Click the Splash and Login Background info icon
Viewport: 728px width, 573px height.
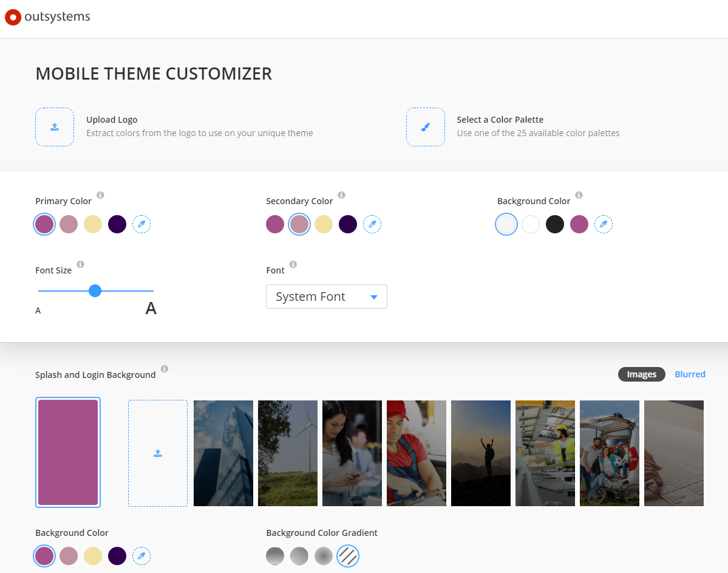(163, 368)
